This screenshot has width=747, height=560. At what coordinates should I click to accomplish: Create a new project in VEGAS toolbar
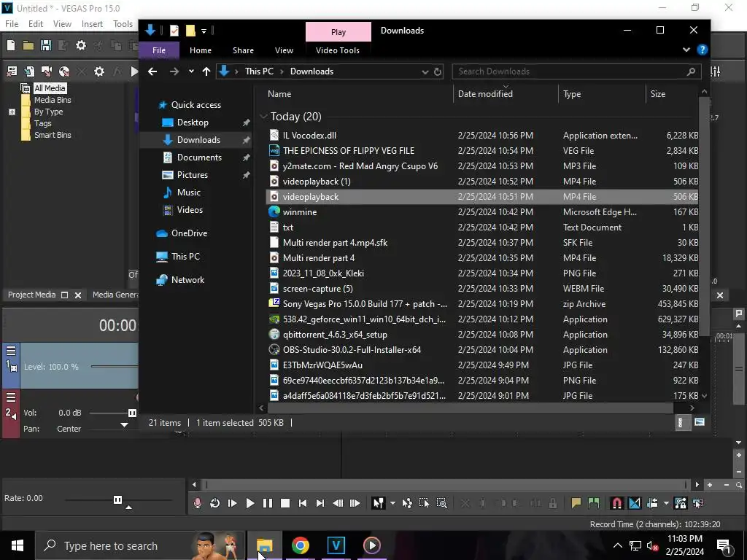[x=11, y=45]
